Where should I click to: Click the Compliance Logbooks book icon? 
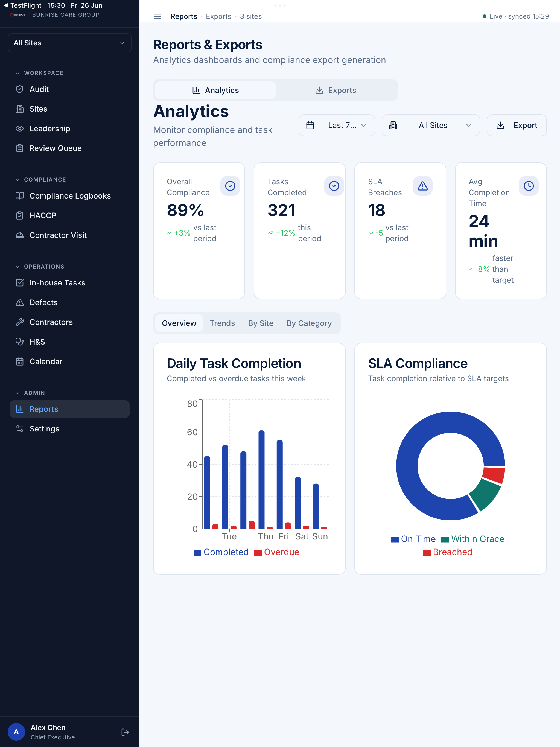20,196
